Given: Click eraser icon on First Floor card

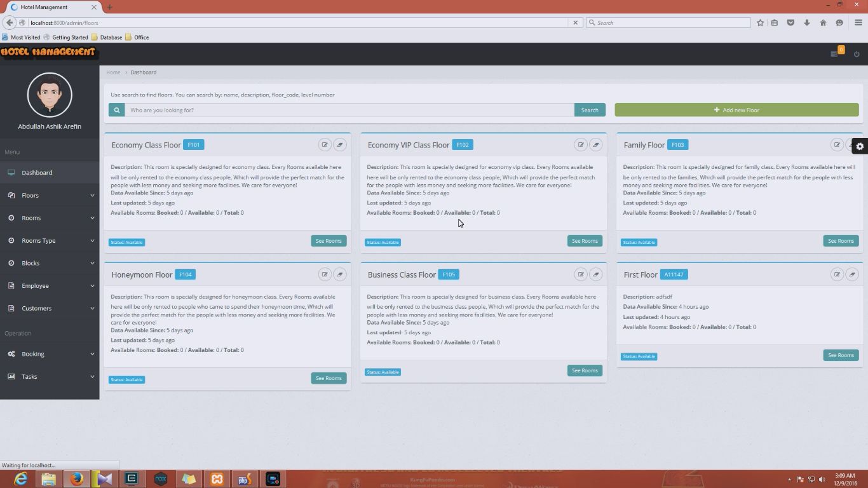Looking at the screenshot, I should [x=852, y=274].
